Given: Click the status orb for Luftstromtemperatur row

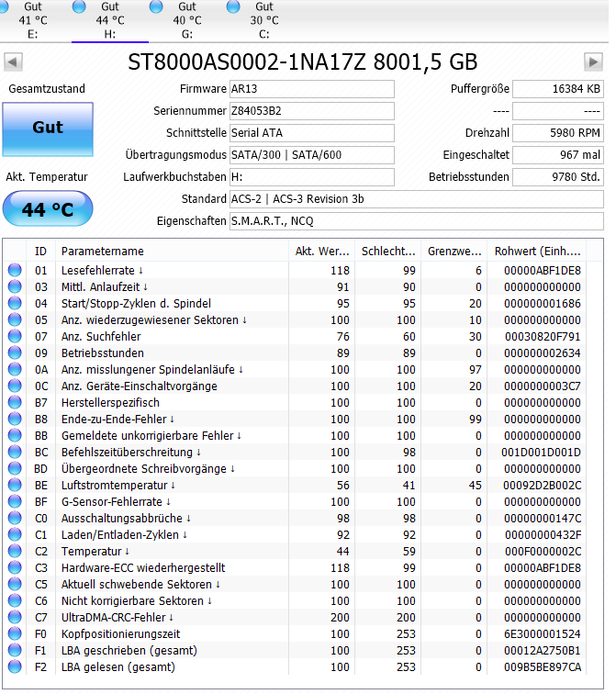Looking at the screenshot, I should click(x=15, y=485).
